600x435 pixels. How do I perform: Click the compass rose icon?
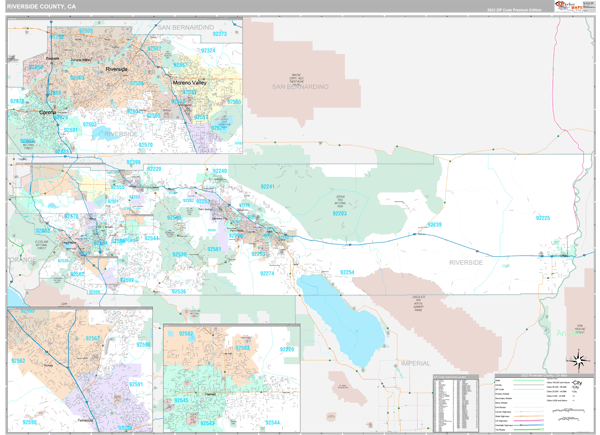577,360
